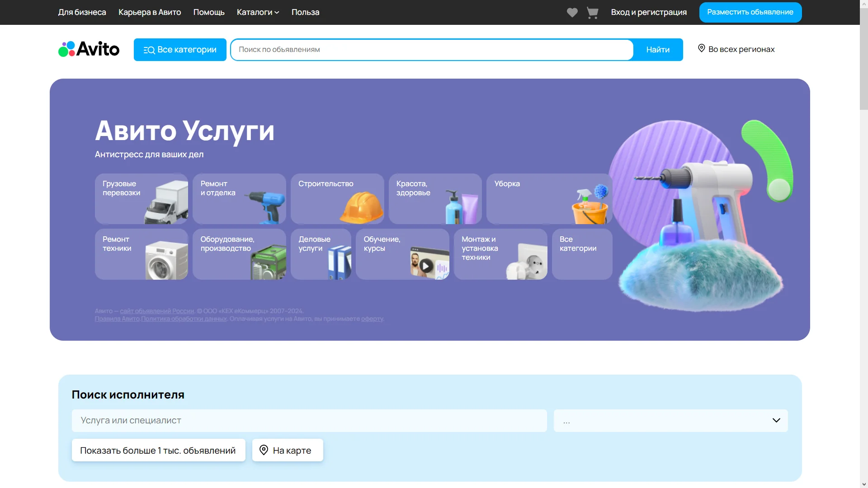The image size is (868, 488).
Task: Click the Услуга или специалист input field
Action: pyautogui.click(x=309, y=421)
